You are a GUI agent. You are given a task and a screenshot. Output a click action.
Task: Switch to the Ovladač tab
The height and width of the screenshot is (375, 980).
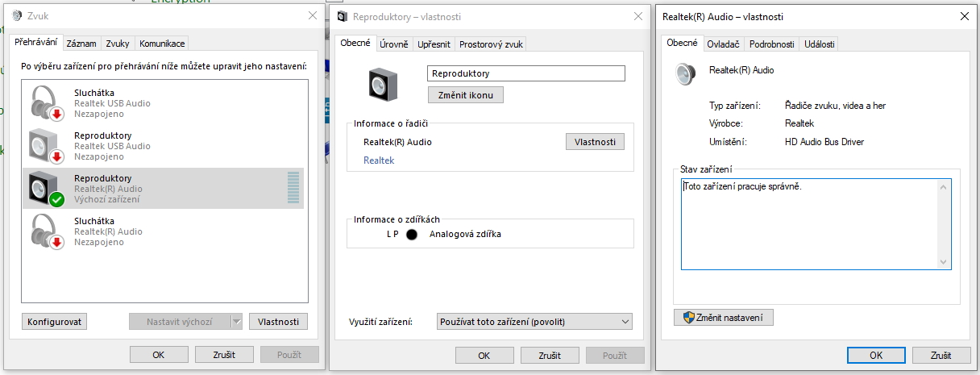pos(723,44)
